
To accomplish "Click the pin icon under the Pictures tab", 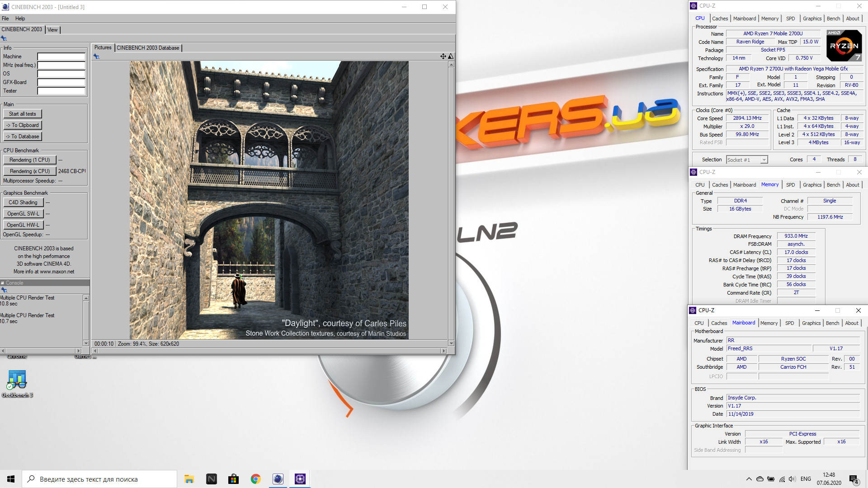I will click(96, 56).
